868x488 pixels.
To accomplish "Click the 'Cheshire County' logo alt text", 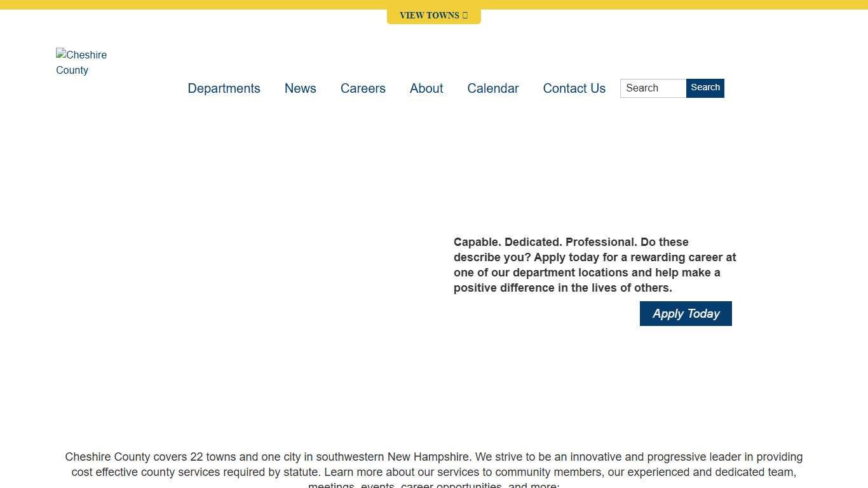I will (x=83, y=63).
